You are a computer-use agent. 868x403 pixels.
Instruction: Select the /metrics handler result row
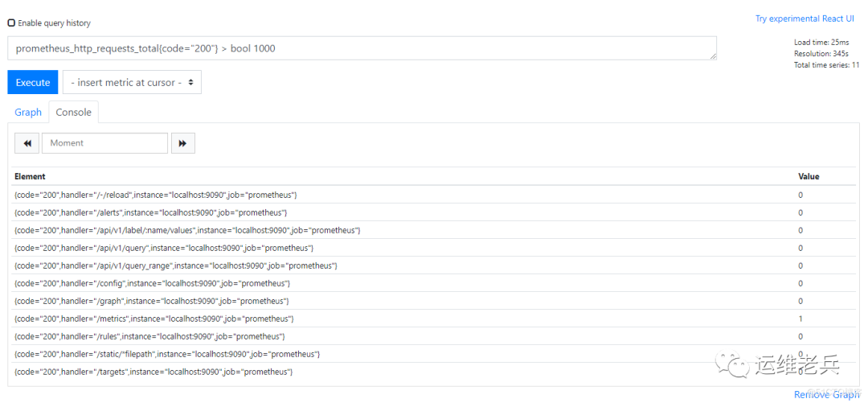(x=433, y=319)
